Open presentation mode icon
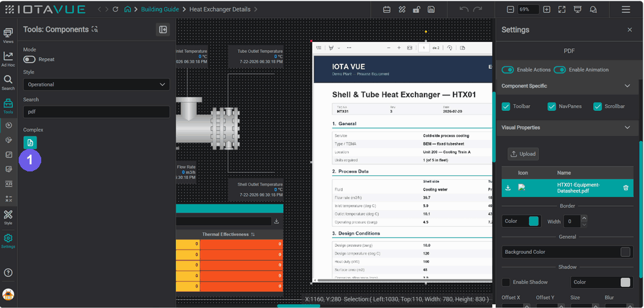The width and height of the screenshot is (644, 308). pyautogui.click(x=578, y=10)
